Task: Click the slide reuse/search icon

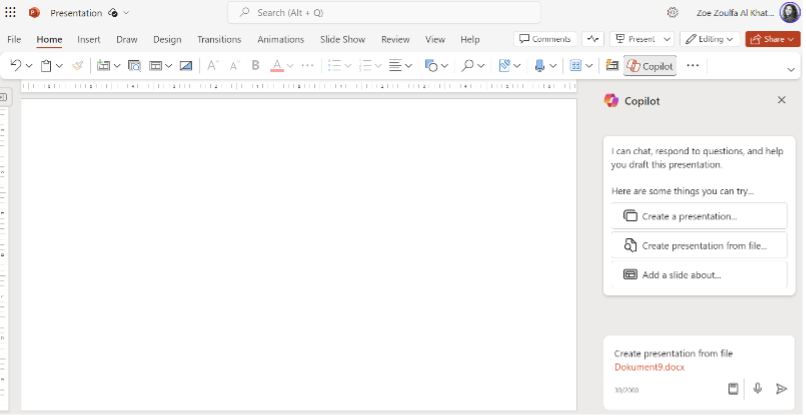Action: [x=134, y=65]
